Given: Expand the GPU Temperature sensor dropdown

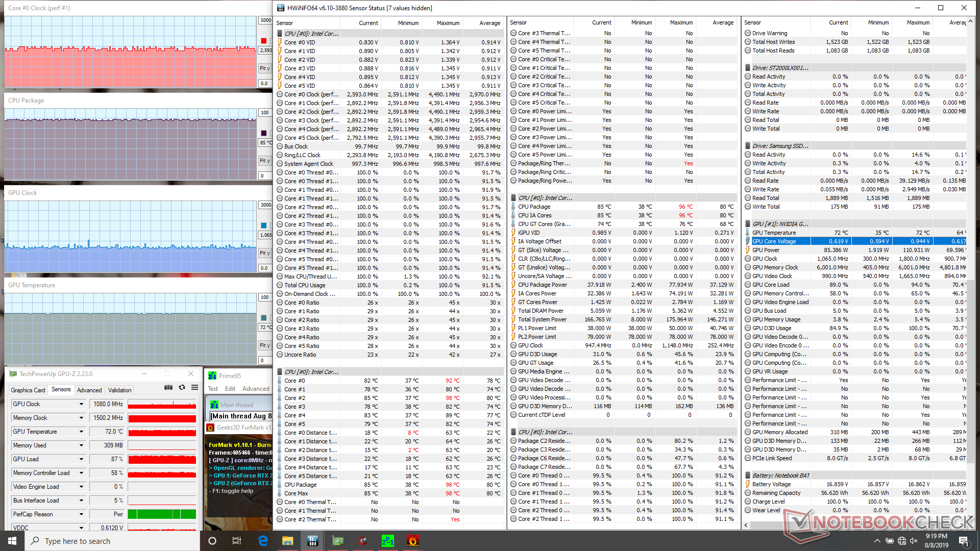Looking at the screenshot, I should pyautogui.click(x=81, y=432).
